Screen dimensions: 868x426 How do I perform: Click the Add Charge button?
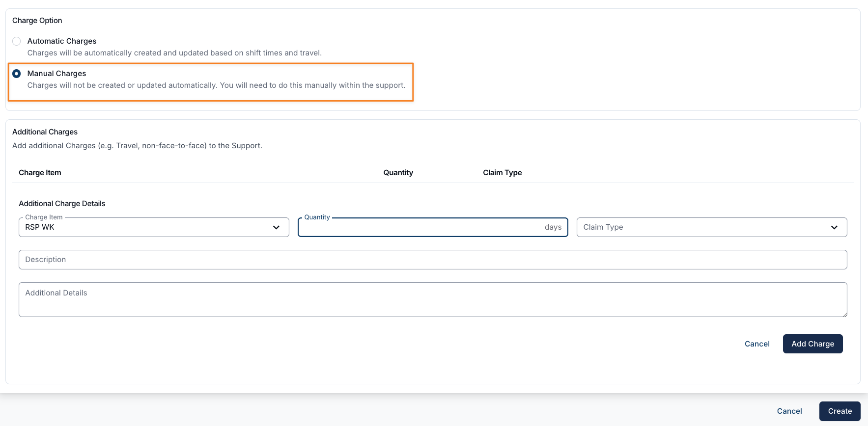(812, 344)
